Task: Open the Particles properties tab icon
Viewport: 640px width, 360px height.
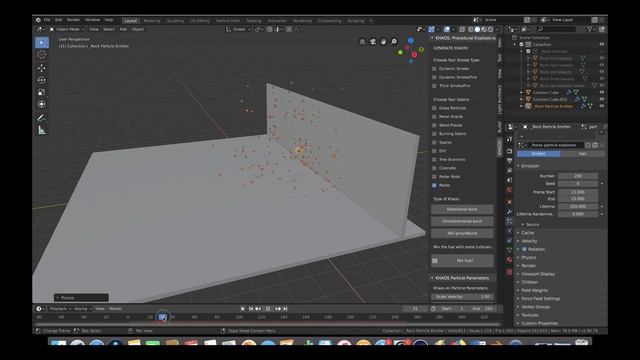Action: click(x=509, y=221)
